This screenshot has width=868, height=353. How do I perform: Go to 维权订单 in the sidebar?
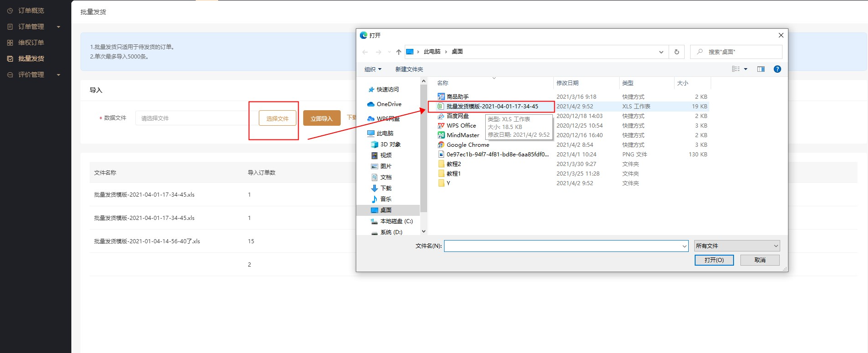click(x=31, y=43)
